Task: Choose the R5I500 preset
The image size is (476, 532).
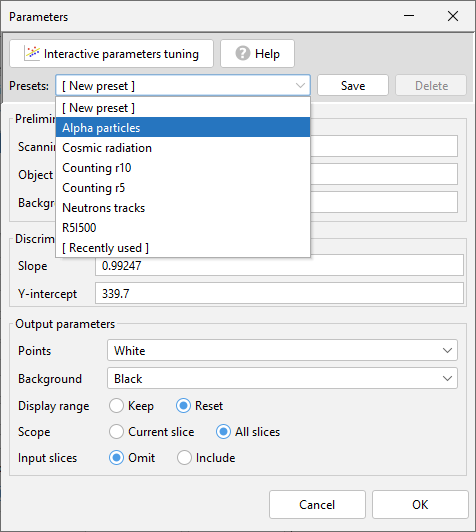Action: 183,228
